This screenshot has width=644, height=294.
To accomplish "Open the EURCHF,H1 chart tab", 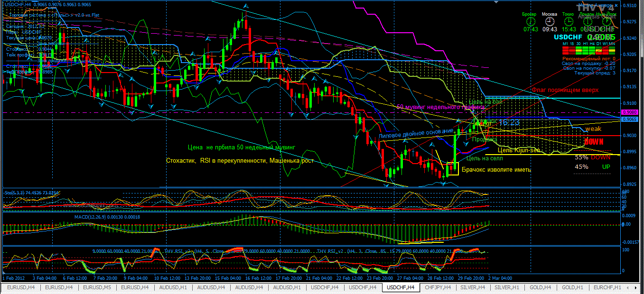I will point(607,288).
